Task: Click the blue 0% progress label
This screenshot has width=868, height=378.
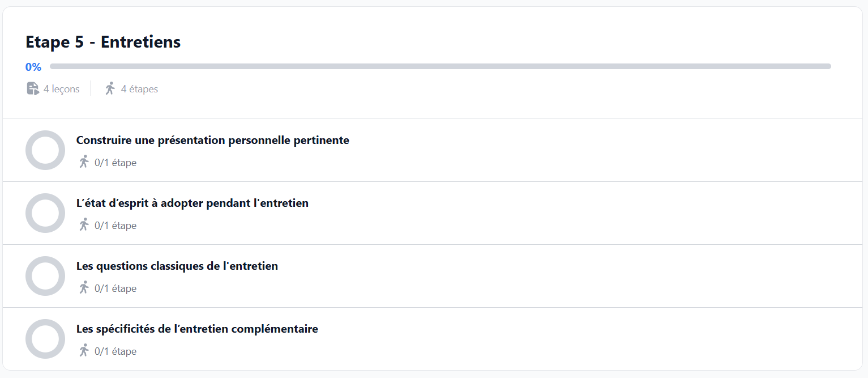Action: click(33, 67)
